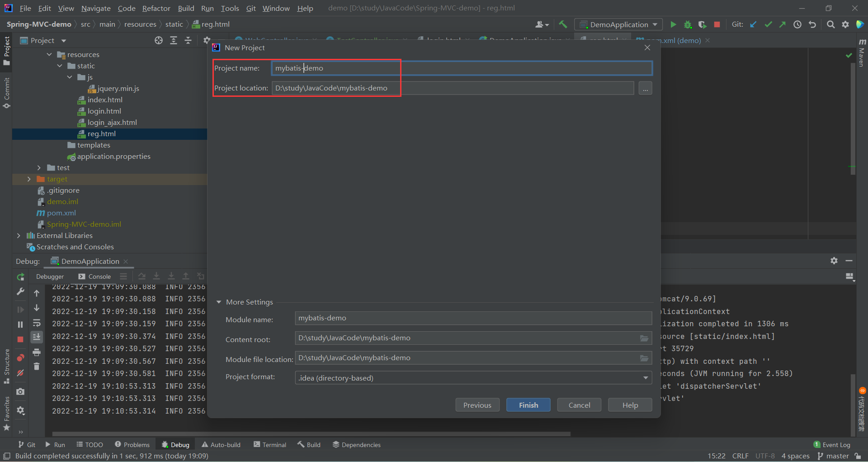This screenshot has width=868, height=462.
Task: Switch to the Debugger tab
Action: (50, 276)
